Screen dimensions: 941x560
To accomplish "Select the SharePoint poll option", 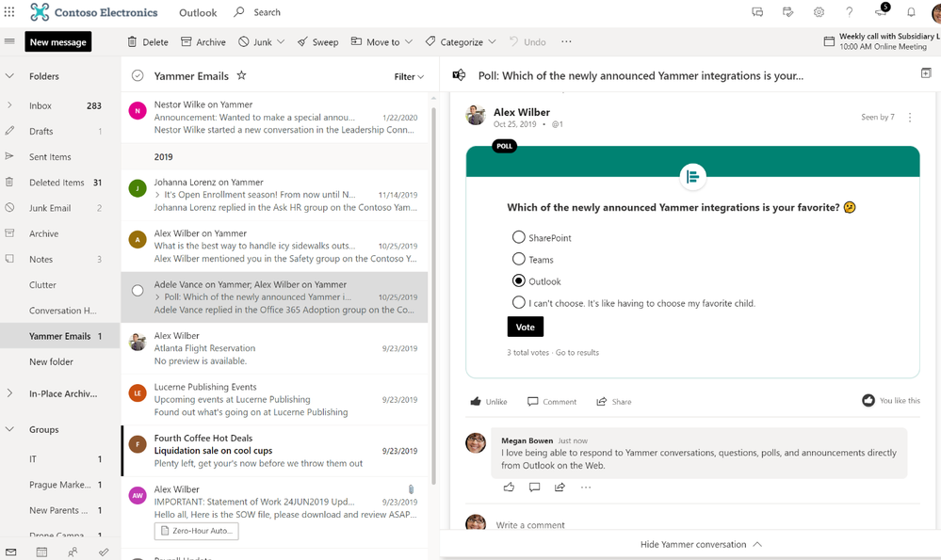I will coord(518,237).
